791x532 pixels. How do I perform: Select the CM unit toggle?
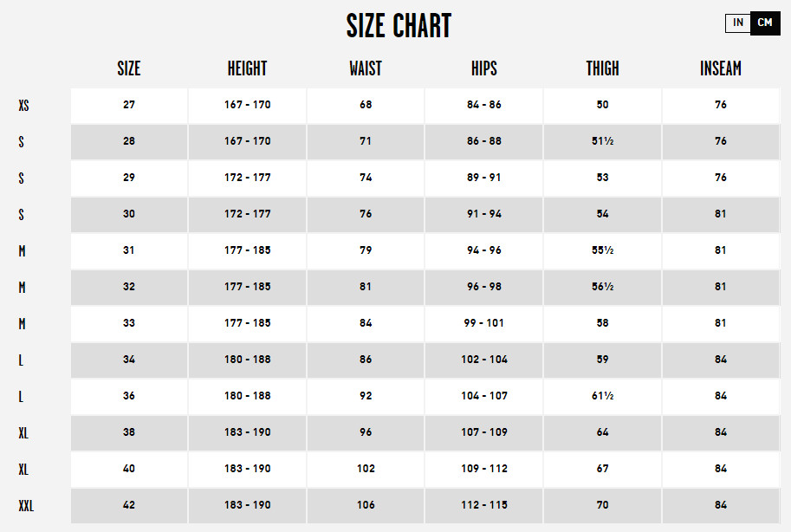765,23
